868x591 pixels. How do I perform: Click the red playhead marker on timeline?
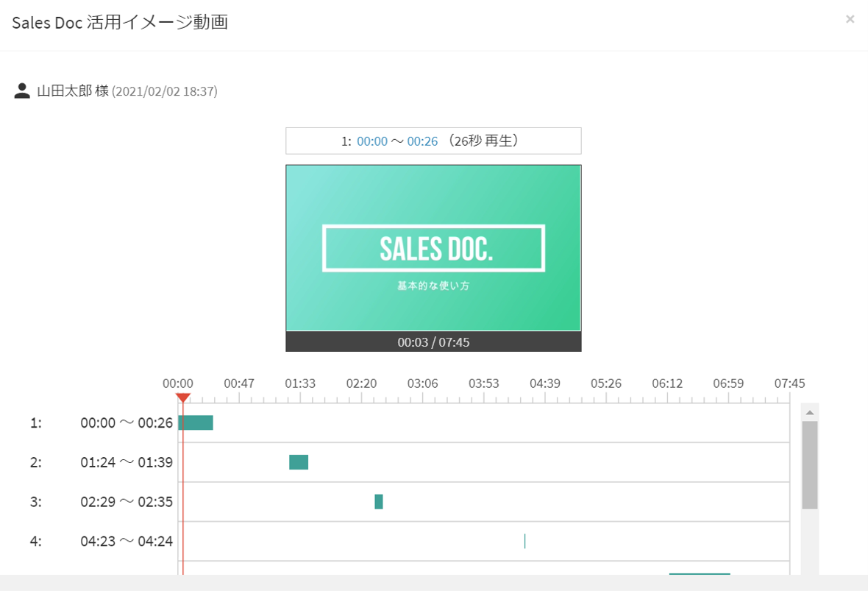coord(183,398)
